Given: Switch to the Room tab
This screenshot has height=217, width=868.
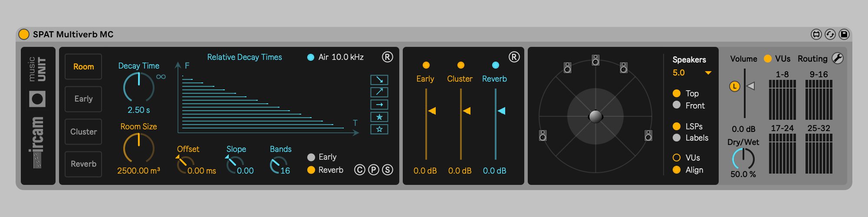Looking at the screenshot, I should pyautogui.click(x=83, y=66).
